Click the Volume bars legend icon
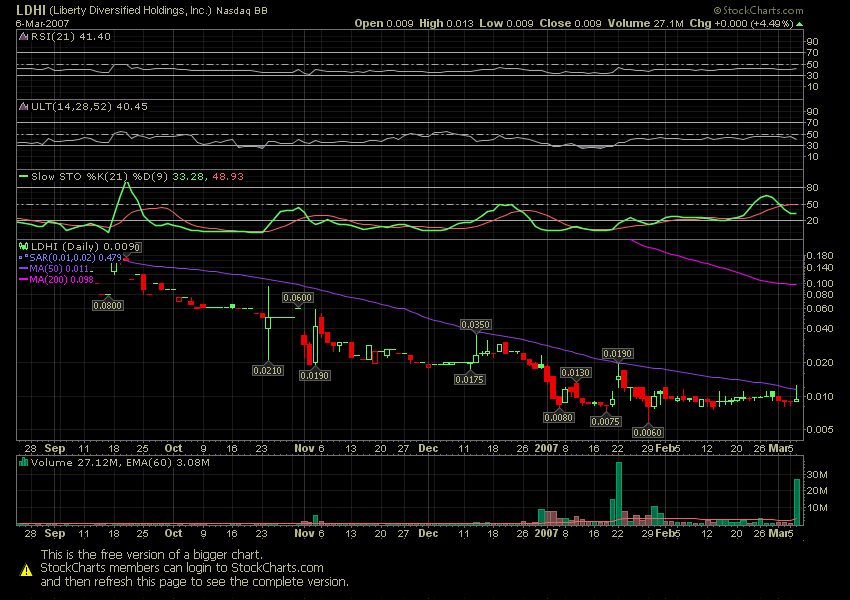Screen dimensions: 850x600 23,462
